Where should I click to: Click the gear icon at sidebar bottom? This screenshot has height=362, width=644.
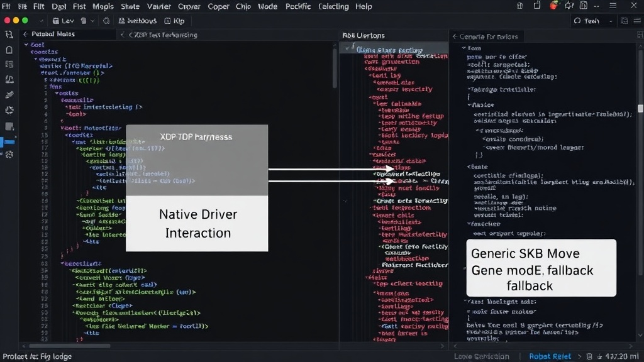point(9,155)
